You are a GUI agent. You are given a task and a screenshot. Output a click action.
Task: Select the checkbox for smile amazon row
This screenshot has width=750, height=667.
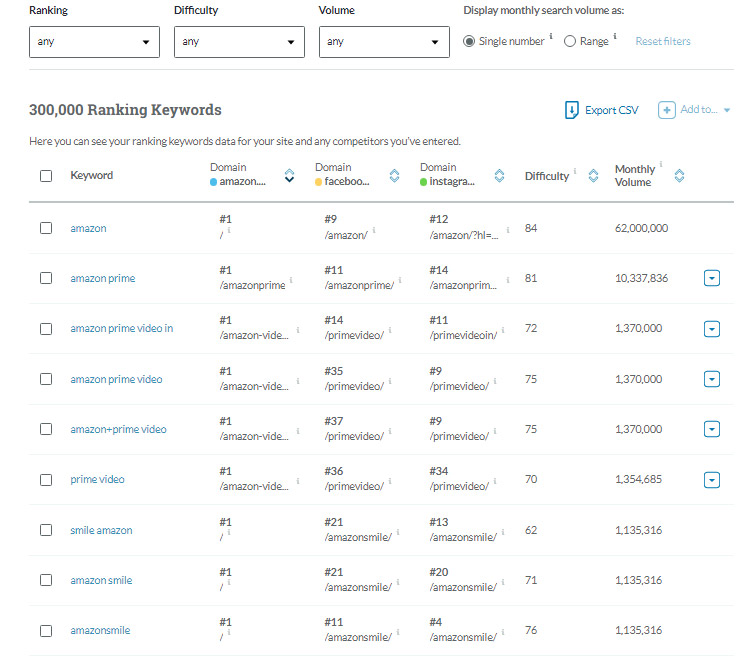pyautogui.click(x=46, y=530)
